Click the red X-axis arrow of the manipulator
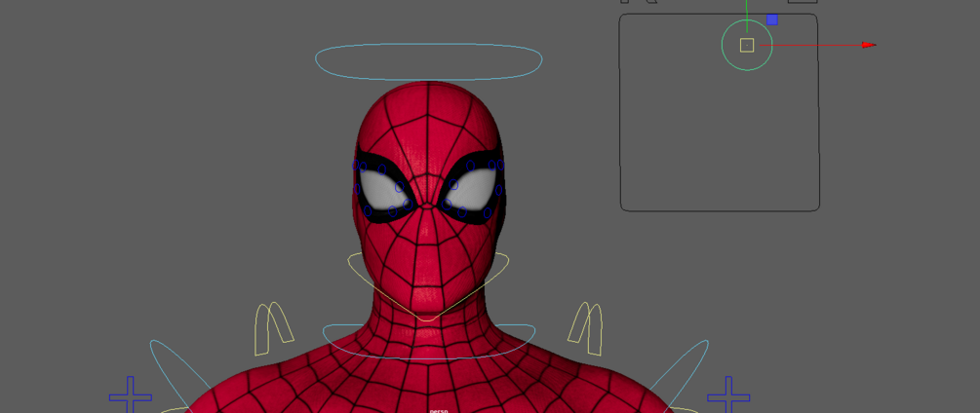Viewport: 980px width, 413px height. [868, 45]
